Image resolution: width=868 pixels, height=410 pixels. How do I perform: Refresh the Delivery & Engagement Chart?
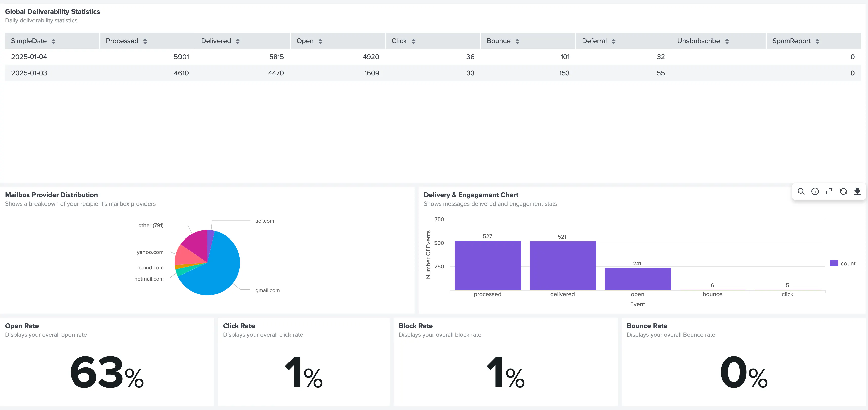point(843,191)
